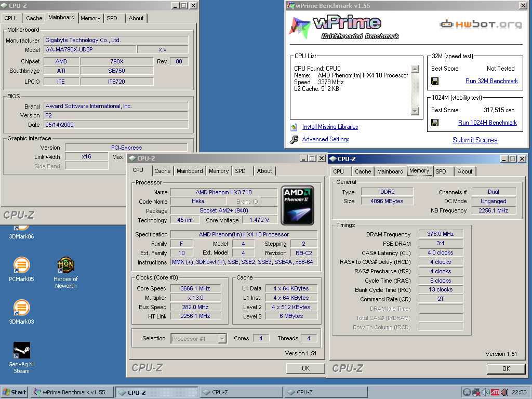Launch the Steam shortcut icon
The image size is (532, 399).
click(x=21, y=357)
